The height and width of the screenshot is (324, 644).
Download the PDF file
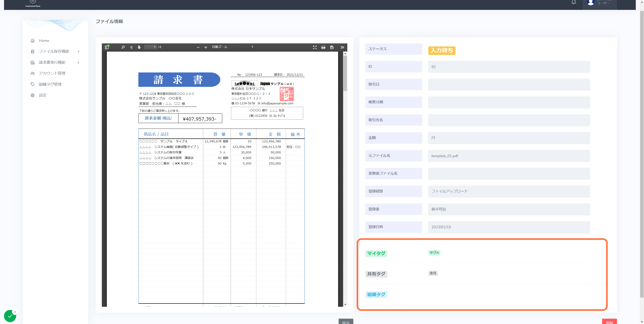[332, 47]
